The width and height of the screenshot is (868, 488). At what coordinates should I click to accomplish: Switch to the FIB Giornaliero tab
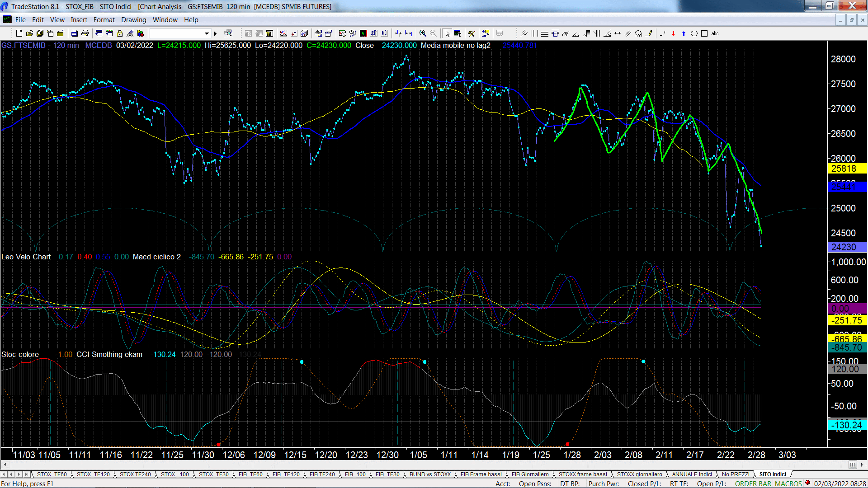pos(530,474)
